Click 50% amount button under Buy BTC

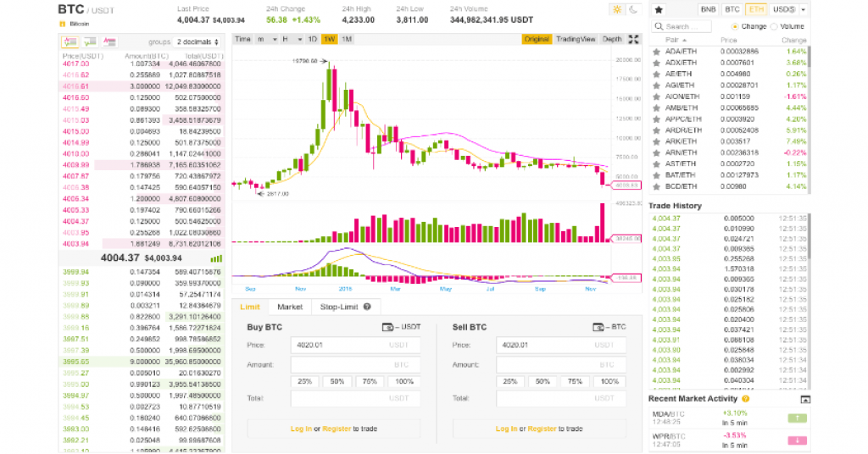pyautogui.click(x=337, y=381)
